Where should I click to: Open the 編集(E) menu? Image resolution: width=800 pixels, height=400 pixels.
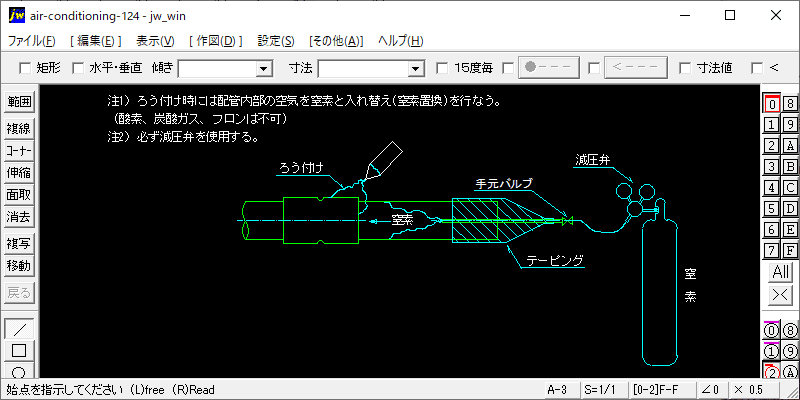(95, 41)
